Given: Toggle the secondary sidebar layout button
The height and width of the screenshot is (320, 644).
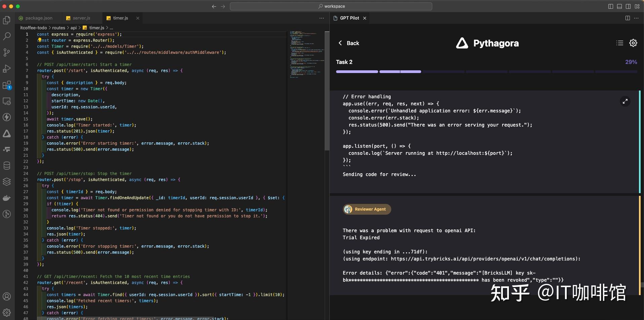Looking at the screenshot, I should tap(628, 6).
